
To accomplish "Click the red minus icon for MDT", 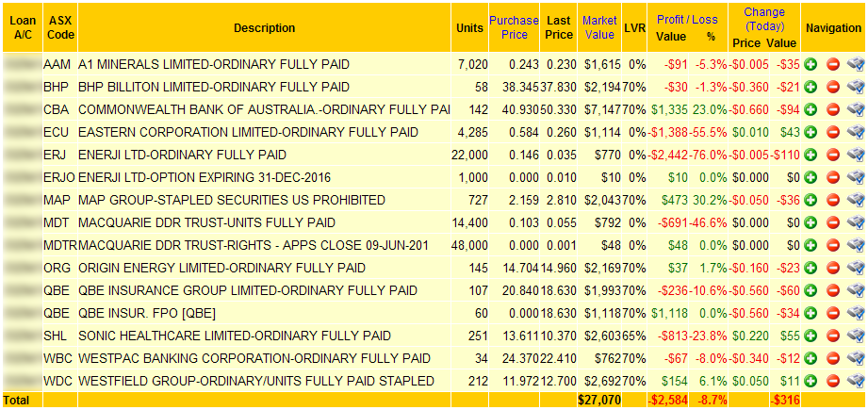I will (x=833, y=222).
